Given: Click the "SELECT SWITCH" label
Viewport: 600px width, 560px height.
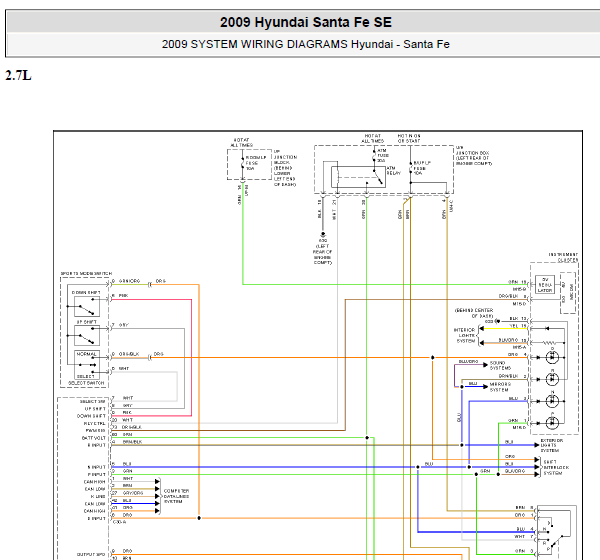Looking at the screenshot, I should tap(86, 383).
